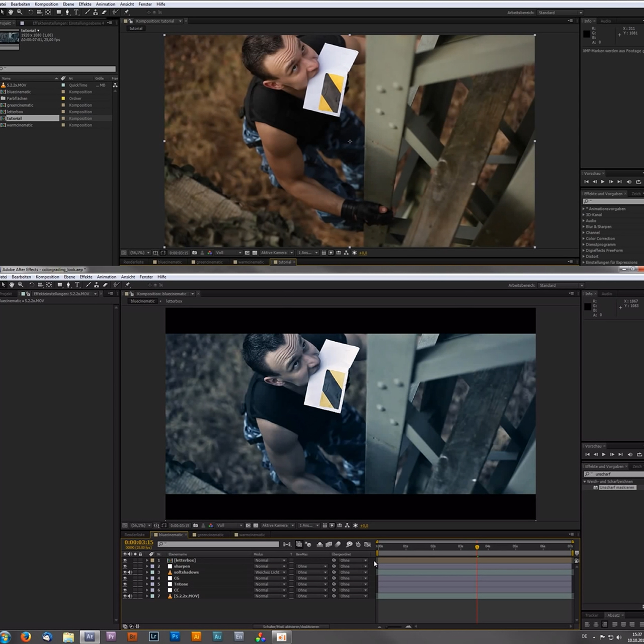Toggle the Shy layers hide button in timeline
Viewport: 644px width, 644px height.
(319, 544)
